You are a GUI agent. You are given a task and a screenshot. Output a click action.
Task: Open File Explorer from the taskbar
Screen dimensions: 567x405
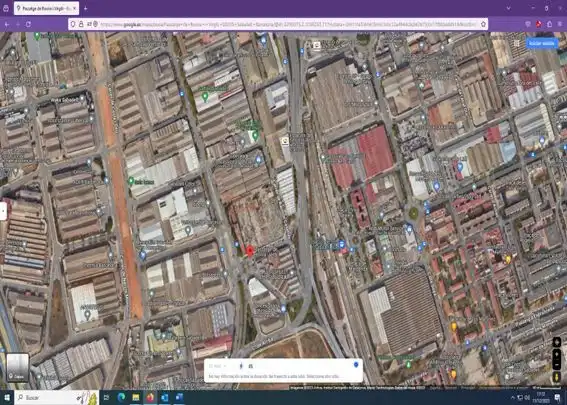136,397
